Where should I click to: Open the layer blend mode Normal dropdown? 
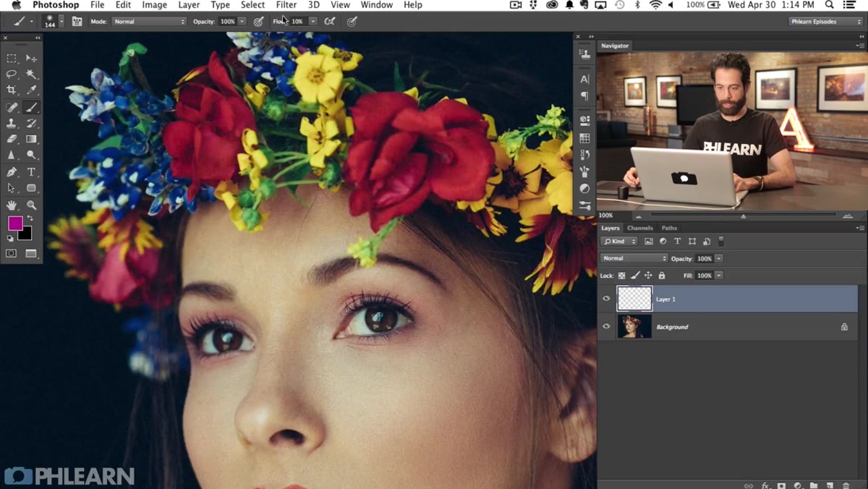[634, 258]
